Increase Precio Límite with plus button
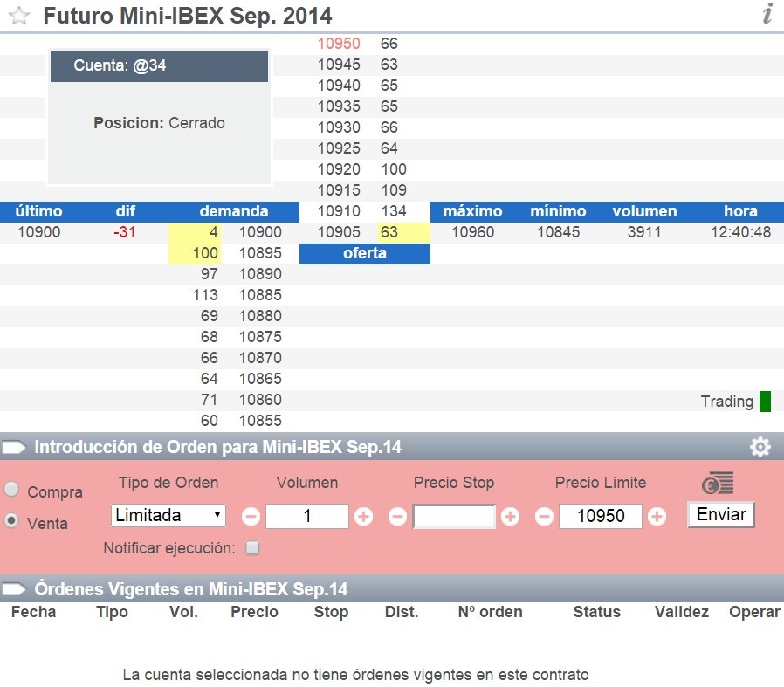This screenshot has height=687, width=784. click(x=657, y=517)
